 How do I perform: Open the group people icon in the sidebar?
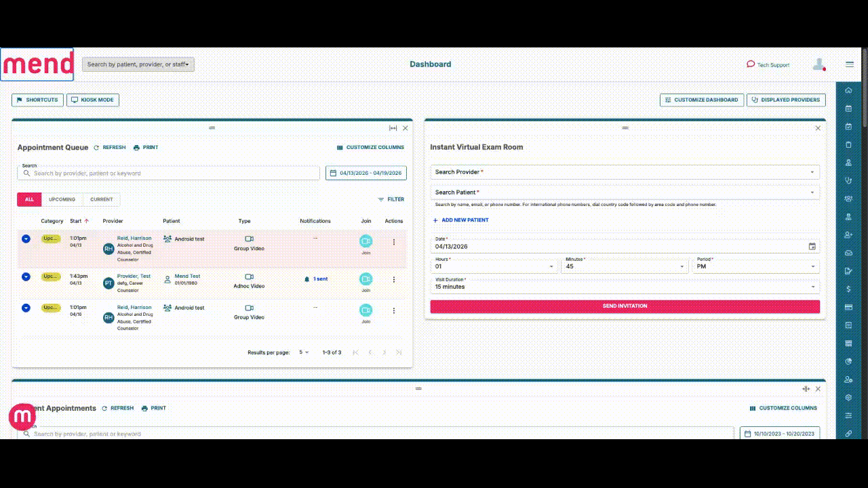coord(848,199)
